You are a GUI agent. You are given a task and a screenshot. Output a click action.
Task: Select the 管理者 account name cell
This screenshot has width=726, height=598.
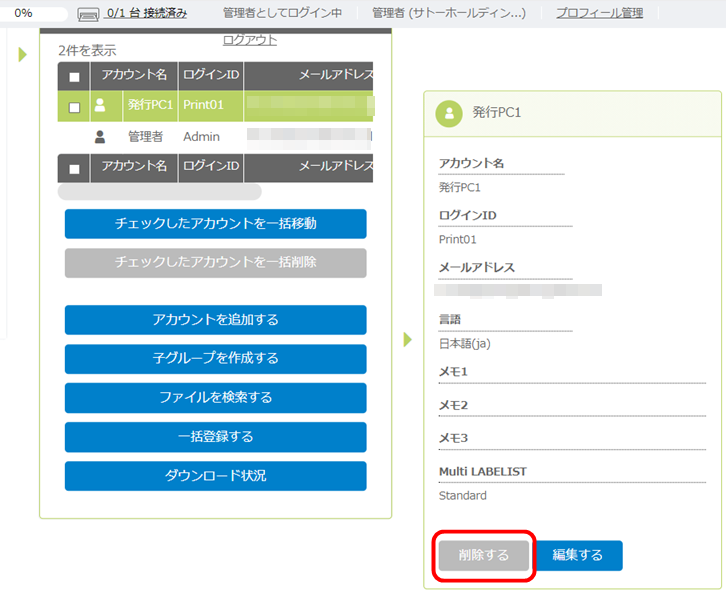pos(145,137)
